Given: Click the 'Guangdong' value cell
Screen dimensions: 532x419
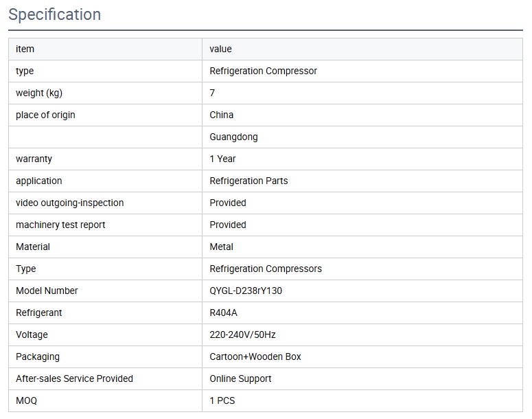Looking at the screenshot, I should pos(233,137).
